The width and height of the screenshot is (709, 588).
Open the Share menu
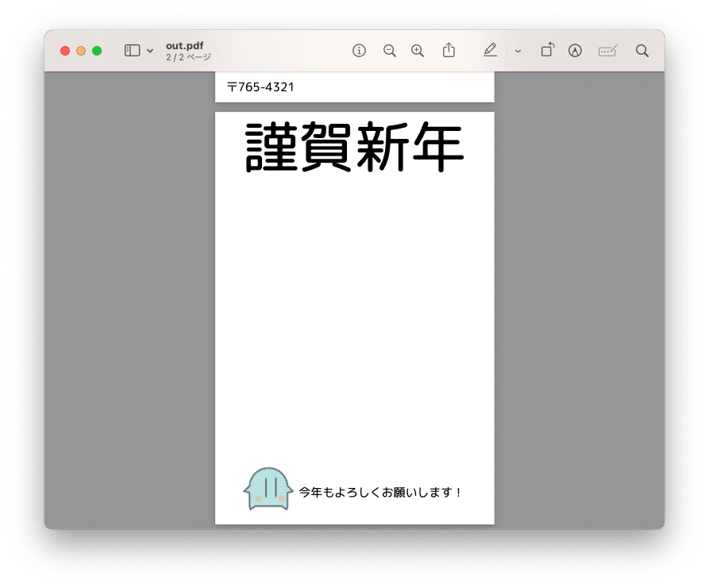[x=449, y=50]
